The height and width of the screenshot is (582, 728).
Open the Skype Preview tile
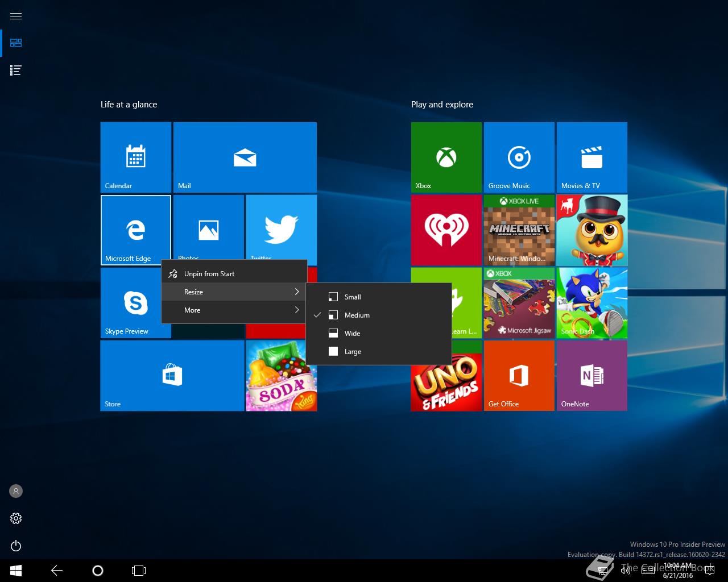131,303
